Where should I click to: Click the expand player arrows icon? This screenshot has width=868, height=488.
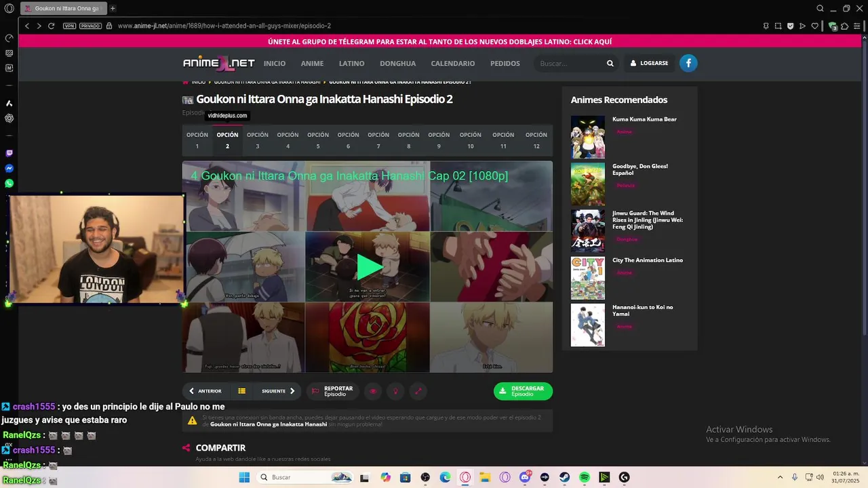click(x=418, y=391)
